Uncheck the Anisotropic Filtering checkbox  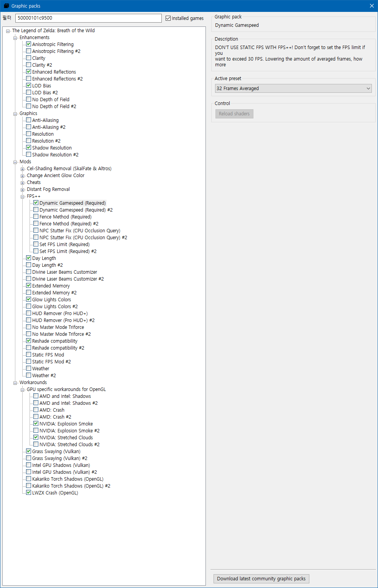click(28, 44)
